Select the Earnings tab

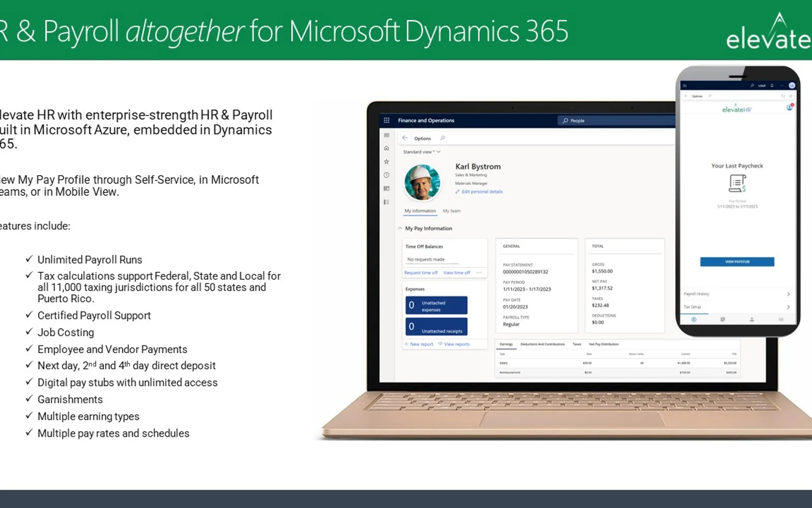pyautogui.click(x=506, y=344)
